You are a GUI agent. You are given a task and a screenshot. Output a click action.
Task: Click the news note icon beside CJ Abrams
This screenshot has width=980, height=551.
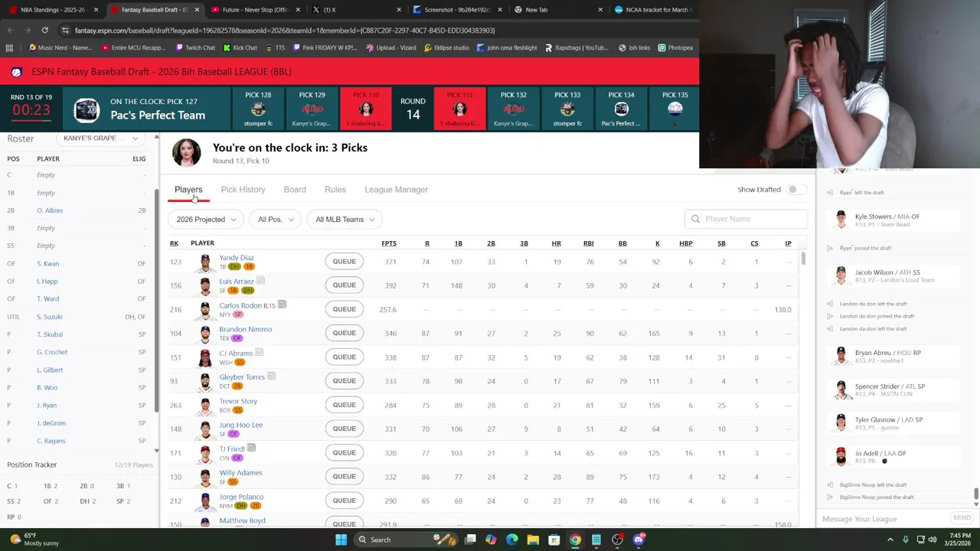pos(259,352)
